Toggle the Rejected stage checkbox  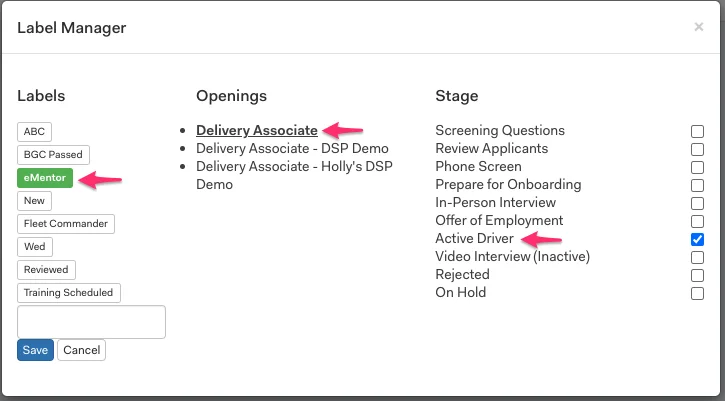pos(697,275)
